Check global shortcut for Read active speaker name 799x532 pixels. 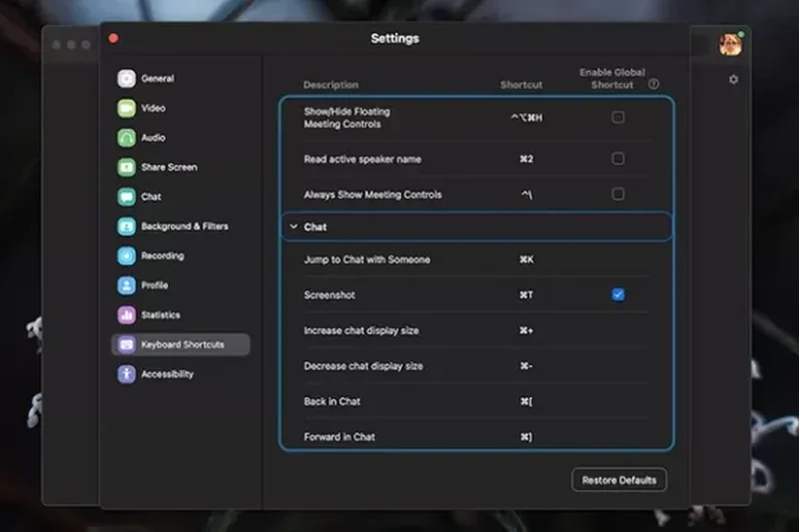coord(618,159)
